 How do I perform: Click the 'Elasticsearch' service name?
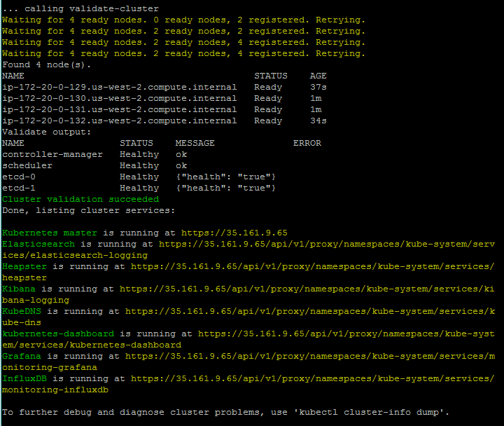38,245
